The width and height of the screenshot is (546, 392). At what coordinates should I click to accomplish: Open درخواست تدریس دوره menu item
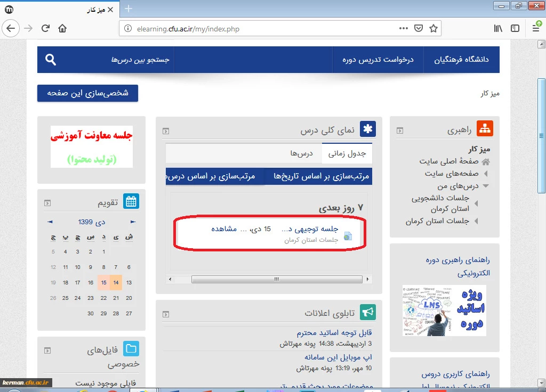(x=378, y=60)
